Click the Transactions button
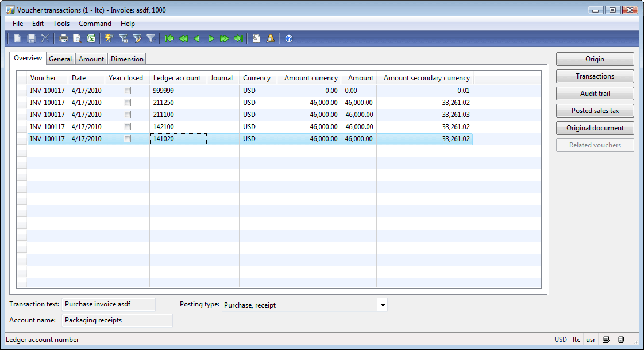Image resolution: width=644 pixels, height=350 pixels. point(595,76)
